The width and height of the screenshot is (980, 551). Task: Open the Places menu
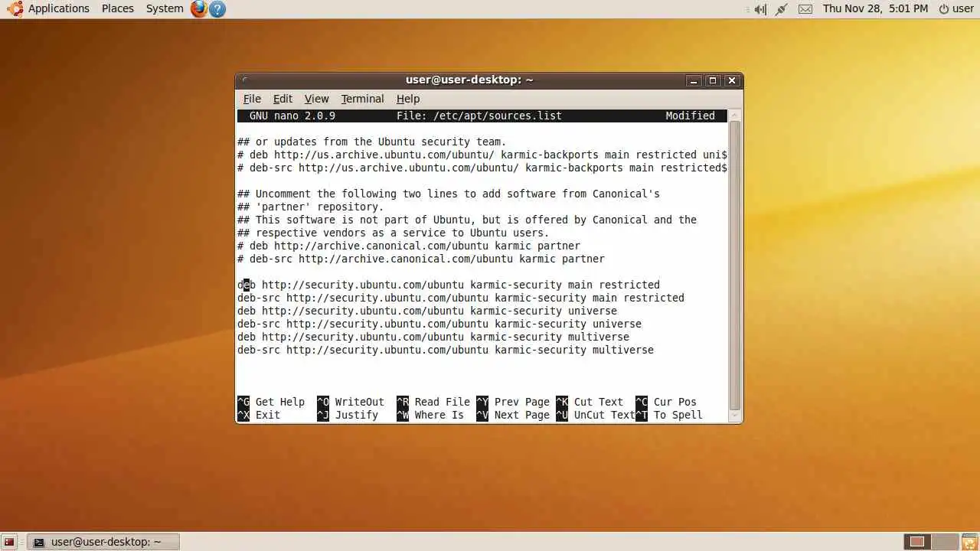point(117,8)
